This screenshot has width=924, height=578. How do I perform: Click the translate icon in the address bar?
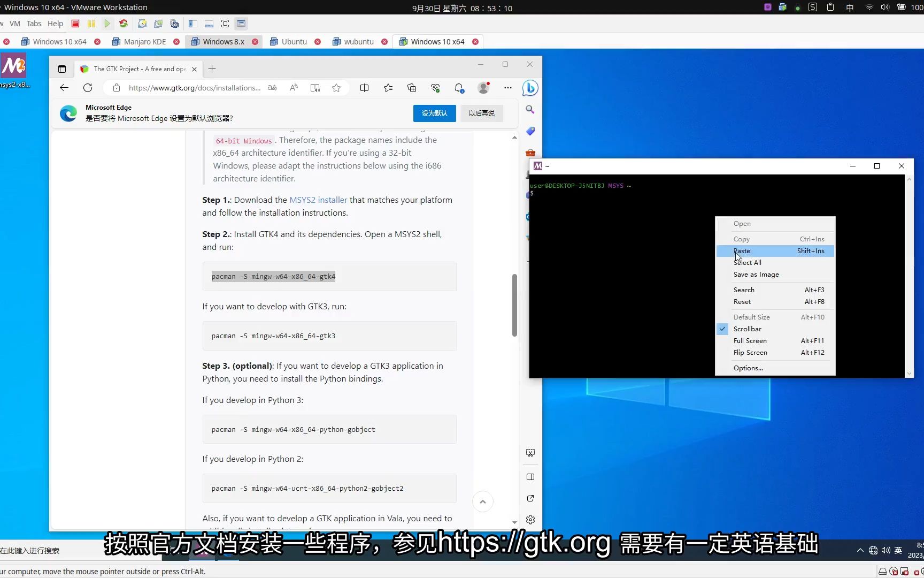point(272,88)
